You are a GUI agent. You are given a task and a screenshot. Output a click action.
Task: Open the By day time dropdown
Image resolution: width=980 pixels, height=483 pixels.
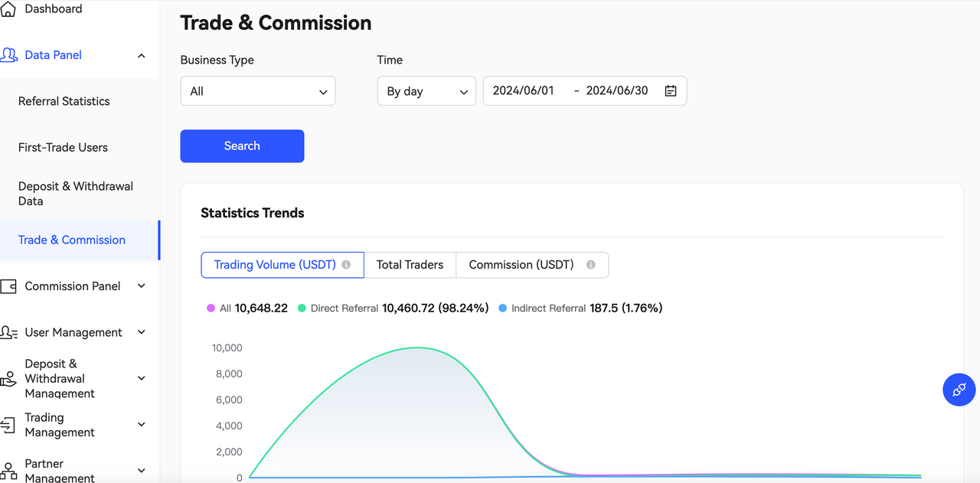426,91
